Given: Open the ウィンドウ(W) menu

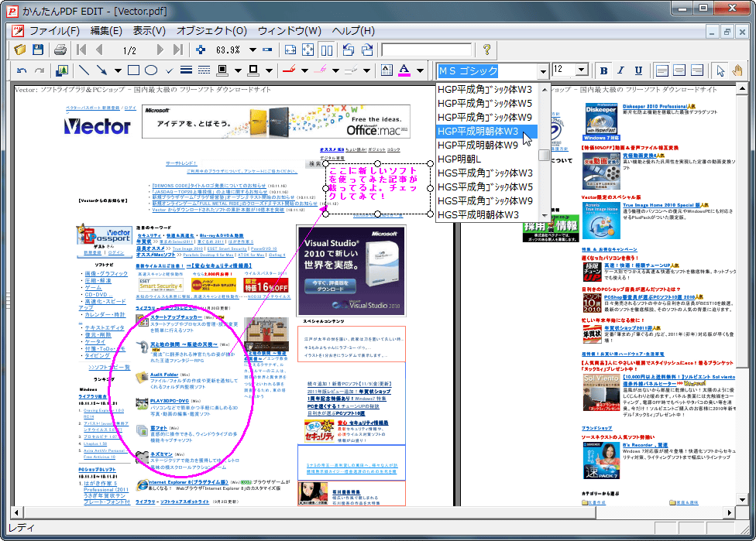Looking at the screenshot, I should click(289, 31).
